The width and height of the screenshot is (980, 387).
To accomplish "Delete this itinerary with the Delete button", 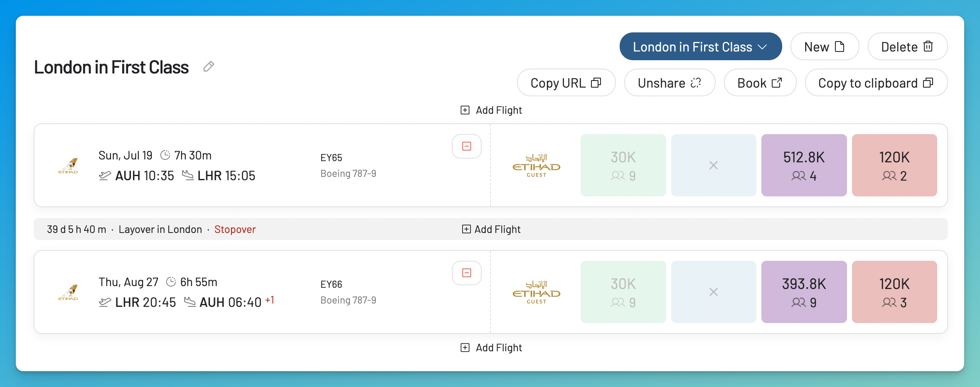I will pyautogui.click(x=907, y=47).
